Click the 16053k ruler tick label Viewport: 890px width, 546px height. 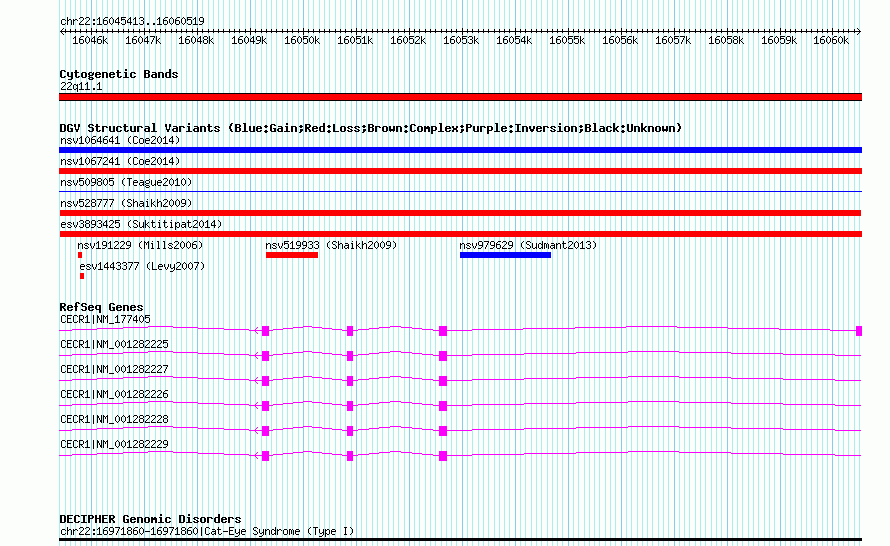tap(461, 40)
